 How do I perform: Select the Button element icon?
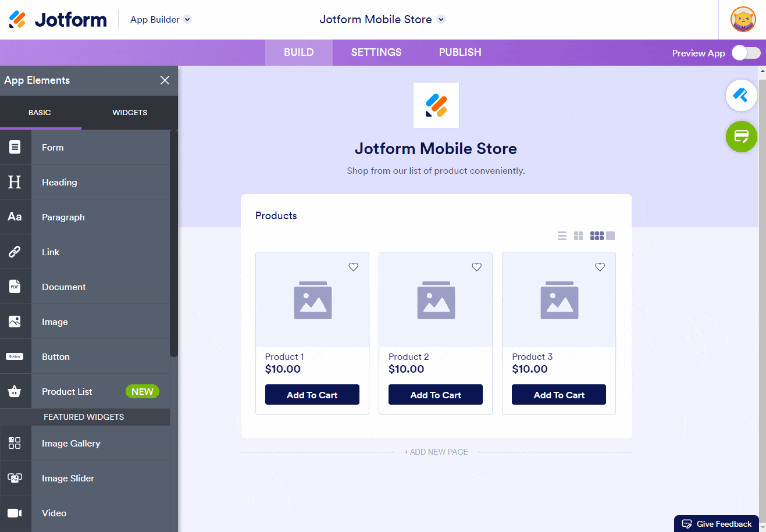[15, 356]
